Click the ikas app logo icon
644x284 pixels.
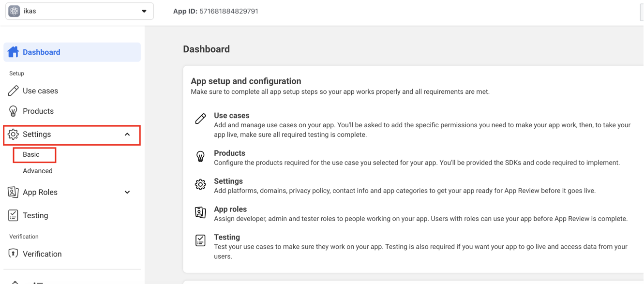click(14, 11)
